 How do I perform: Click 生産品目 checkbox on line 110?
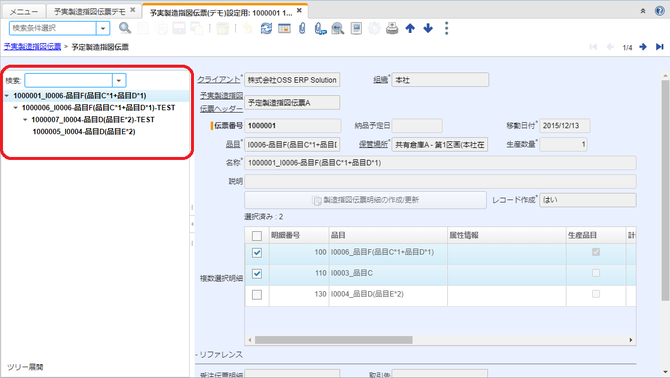coord(596,273)
